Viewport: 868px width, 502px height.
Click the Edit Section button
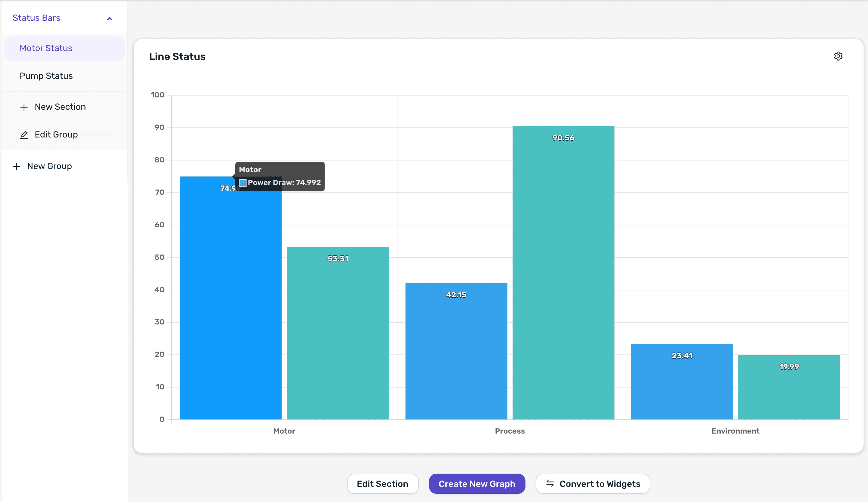click(382, 484)
